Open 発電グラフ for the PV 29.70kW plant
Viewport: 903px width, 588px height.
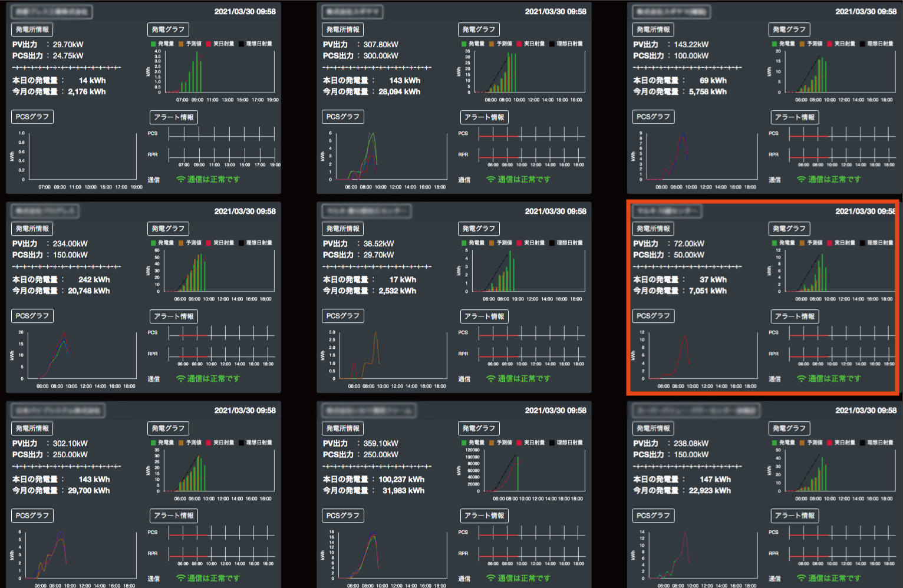pos(168,29)
